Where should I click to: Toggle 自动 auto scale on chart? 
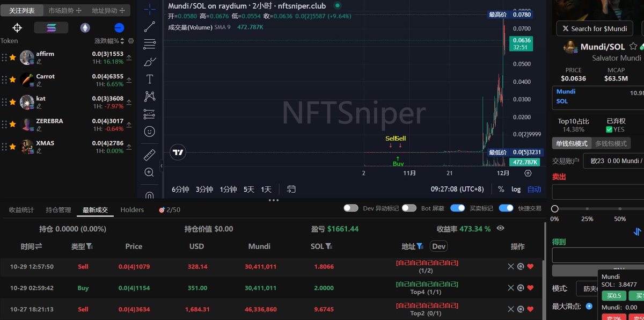(534, 189)
